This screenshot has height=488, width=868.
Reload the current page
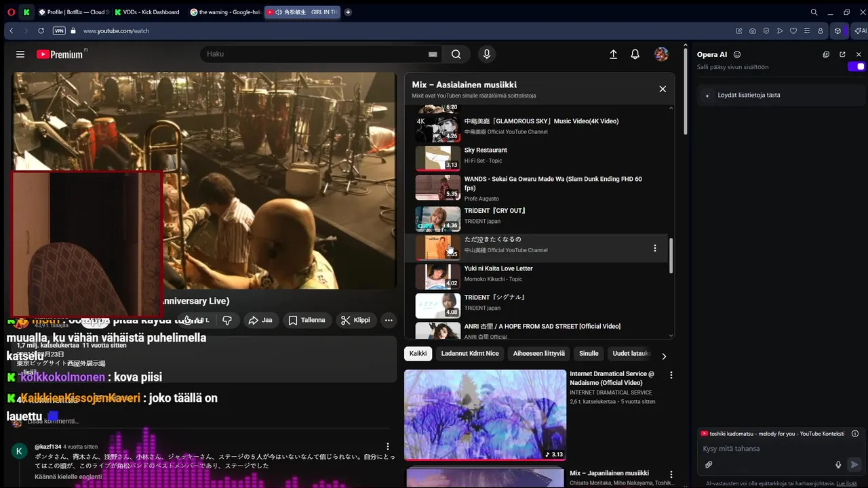[41, 30]
